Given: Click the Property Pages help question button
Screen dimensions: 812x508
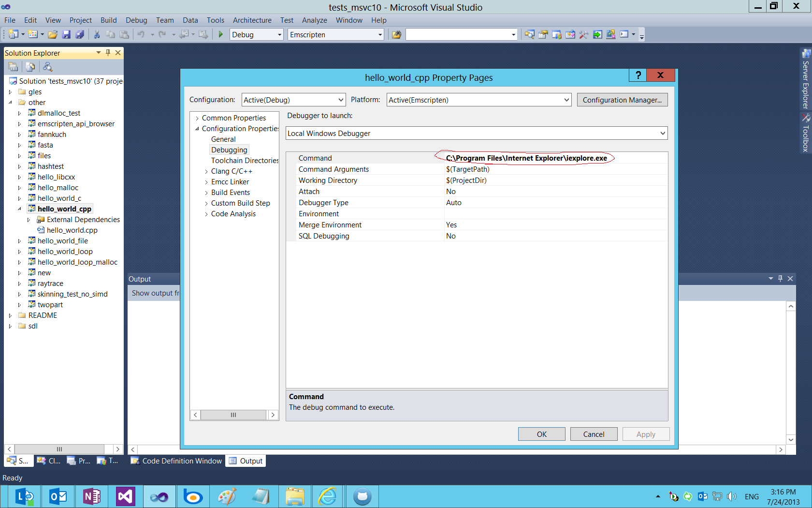Looking at the screenshot, I should click(x=638, y=75).
